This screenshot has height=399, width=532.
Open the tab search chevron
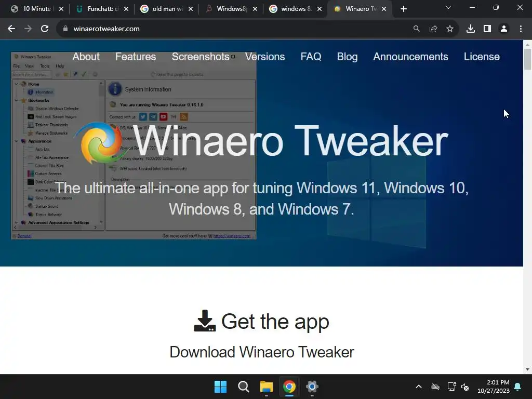pyautogui.click(x=448, y=7)
